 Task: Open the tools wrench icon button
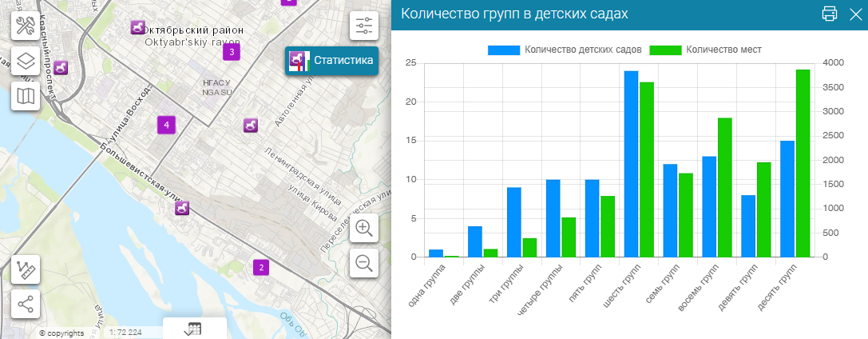26,26
